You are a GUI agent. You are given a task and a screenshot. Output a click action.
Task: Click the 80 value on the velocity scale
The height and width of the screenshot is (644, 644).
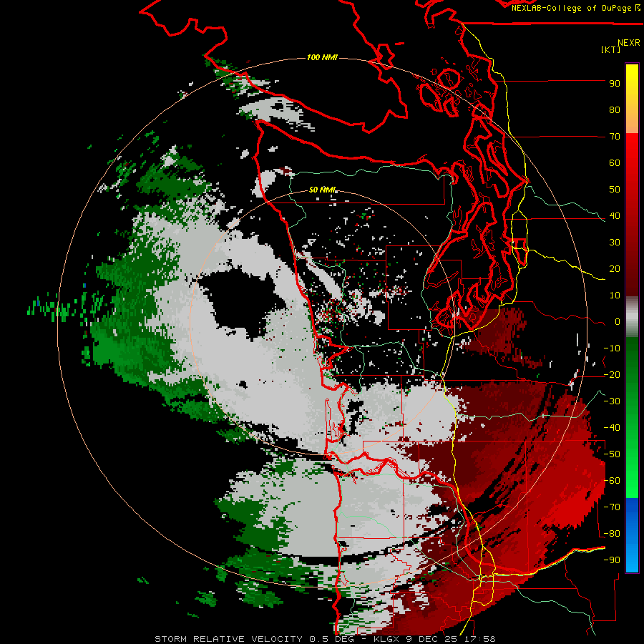tap(615, 110)
